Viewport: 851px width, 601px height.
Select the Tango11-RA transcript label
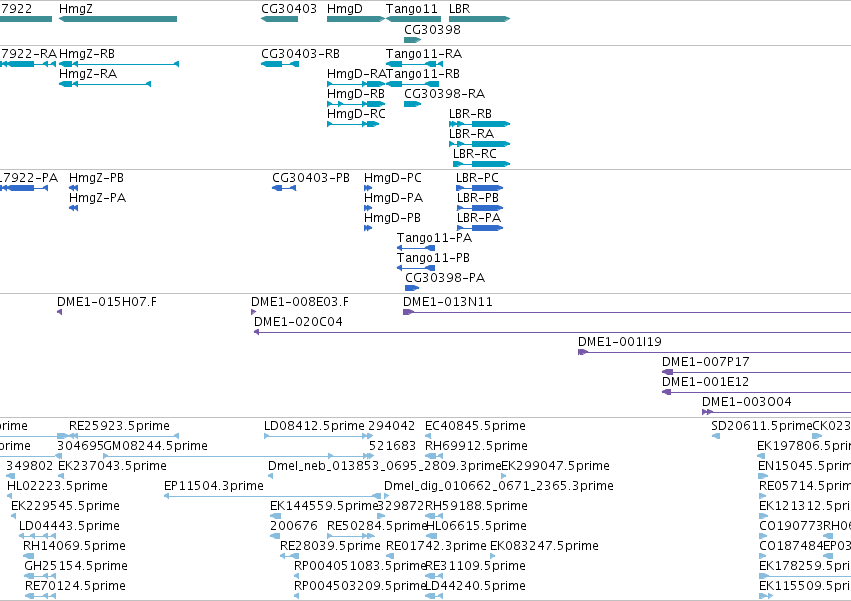[x=424, y=54]
